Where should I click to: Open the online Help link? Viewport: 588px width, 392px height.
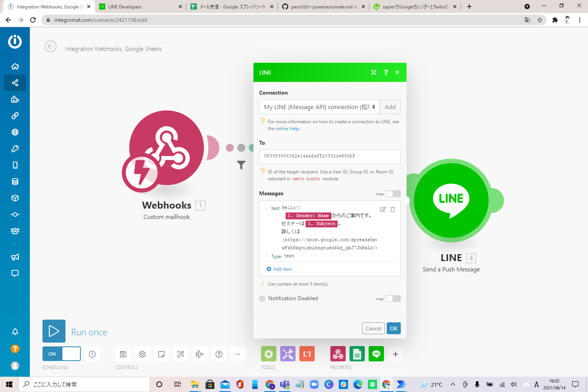287,129
